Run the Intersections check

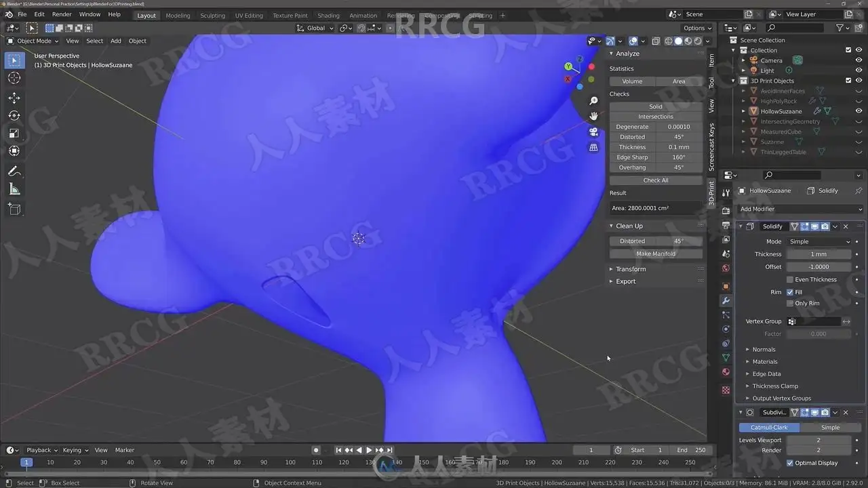[x=656, y=117]
